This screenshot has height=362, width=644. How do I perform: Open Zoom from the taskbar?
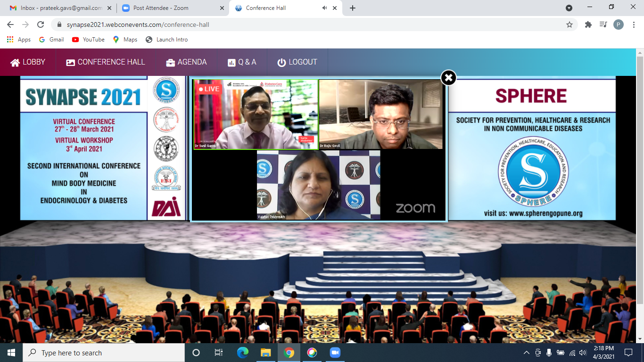[335, 353]
